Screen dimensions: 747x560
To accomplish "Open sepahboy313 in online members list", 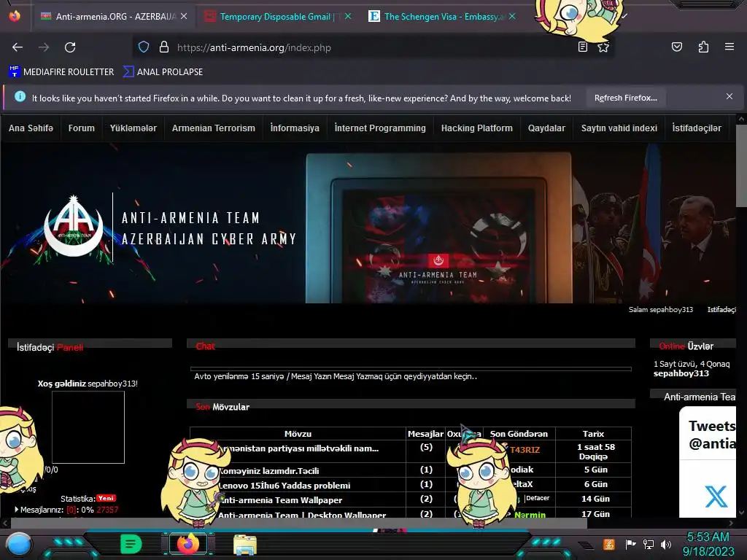I will (681, 373).
